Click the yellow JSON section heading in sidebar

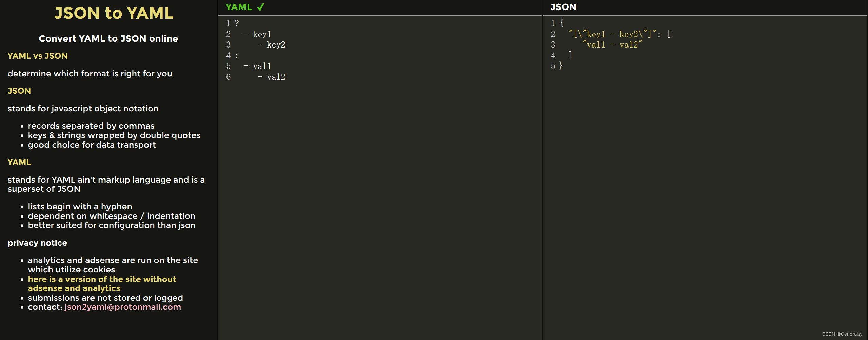point(19,91)
